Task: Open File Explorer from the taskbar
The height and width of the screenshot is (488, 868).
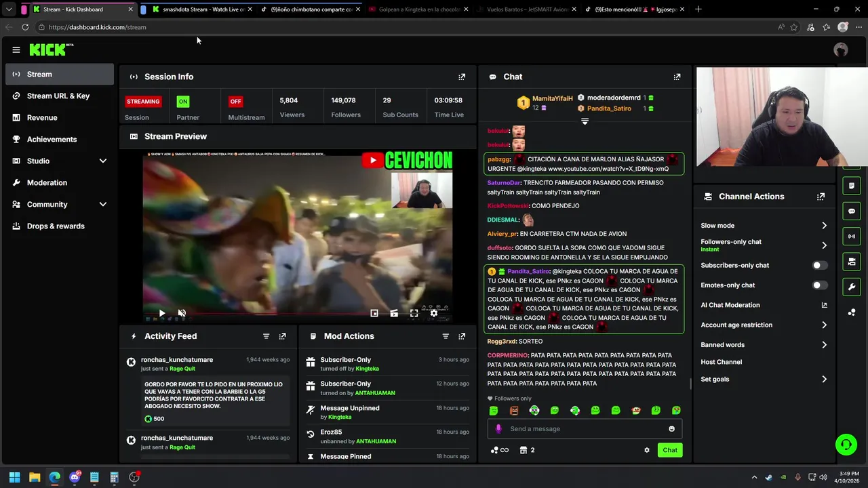Action: (35, 477)
